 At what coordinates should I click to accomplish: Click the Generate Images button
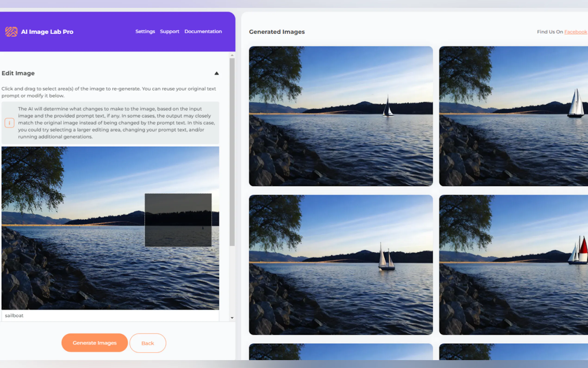click(x=94, y=343)
